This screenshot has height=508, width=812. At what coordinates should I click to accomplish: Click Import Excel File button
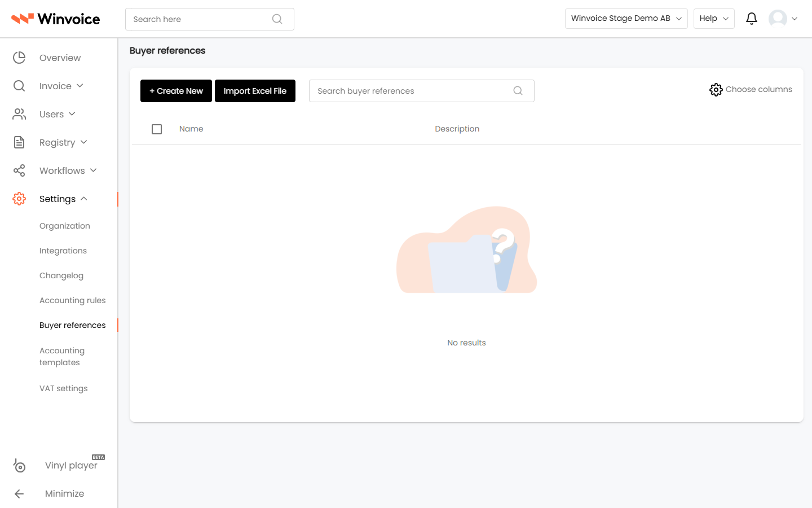[255, 91]
